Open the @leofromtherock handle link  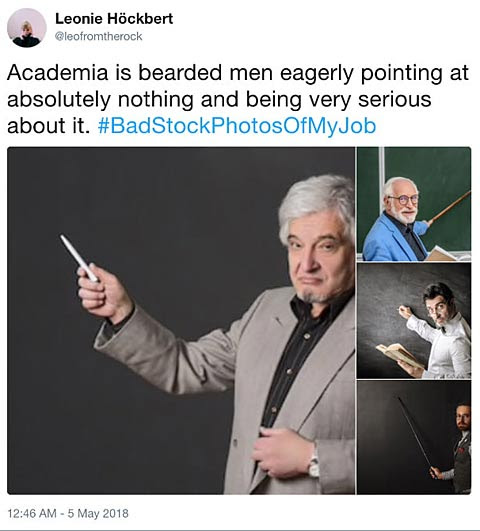(98, 36)
